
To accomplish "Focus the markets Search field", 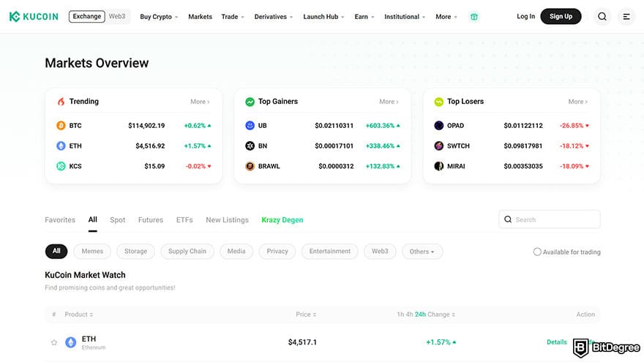I will tap(550, 219).
